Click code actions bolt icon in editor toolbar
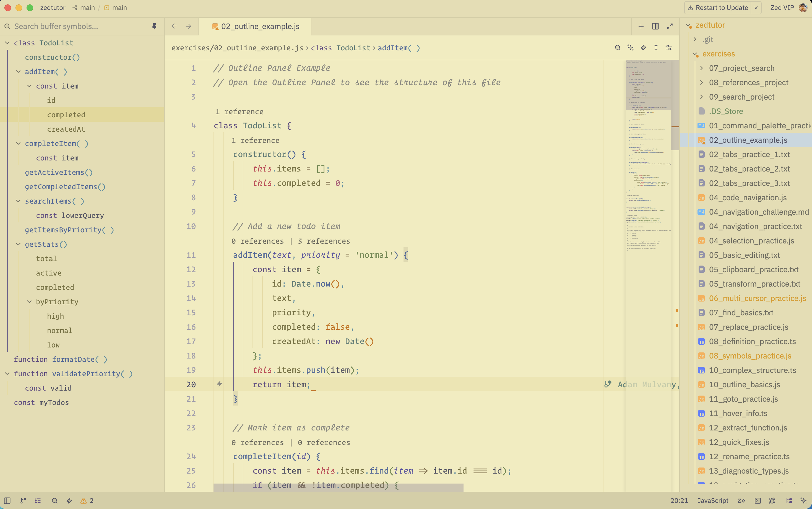Viewport: 812px width, 509px height. click(643, 48)
